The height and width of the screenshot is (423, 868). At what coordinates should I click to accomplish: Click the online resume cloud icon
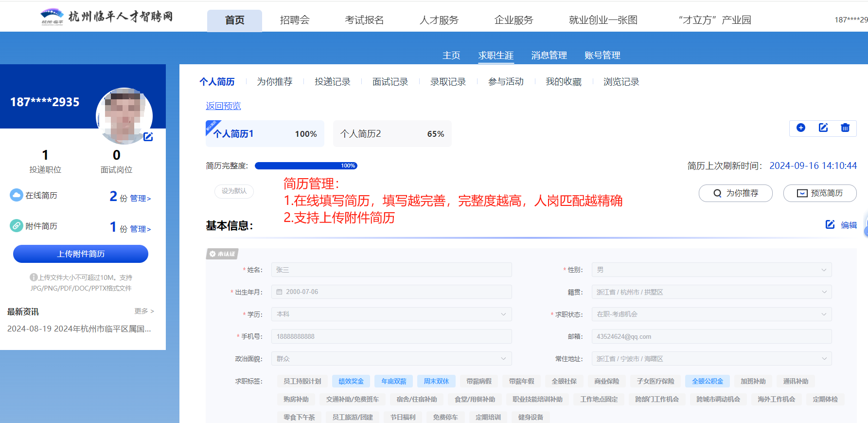pos(16,195)
